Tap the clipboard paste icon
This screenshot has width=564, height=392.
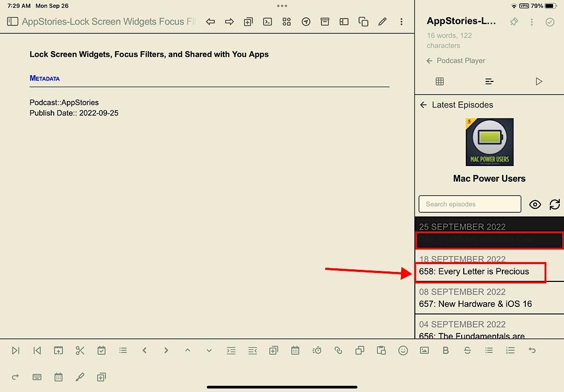click(381, 350)
